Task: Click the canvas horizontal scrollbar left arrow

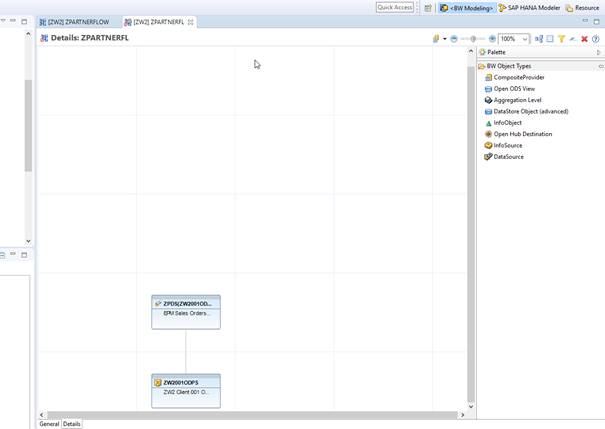Action: click(x=42, y=415)
